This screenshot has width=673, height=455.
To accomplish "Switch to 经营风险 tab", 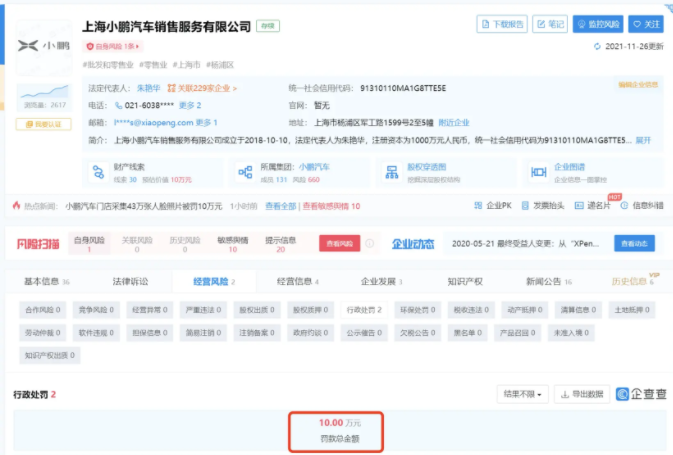I will pos(214,282).
